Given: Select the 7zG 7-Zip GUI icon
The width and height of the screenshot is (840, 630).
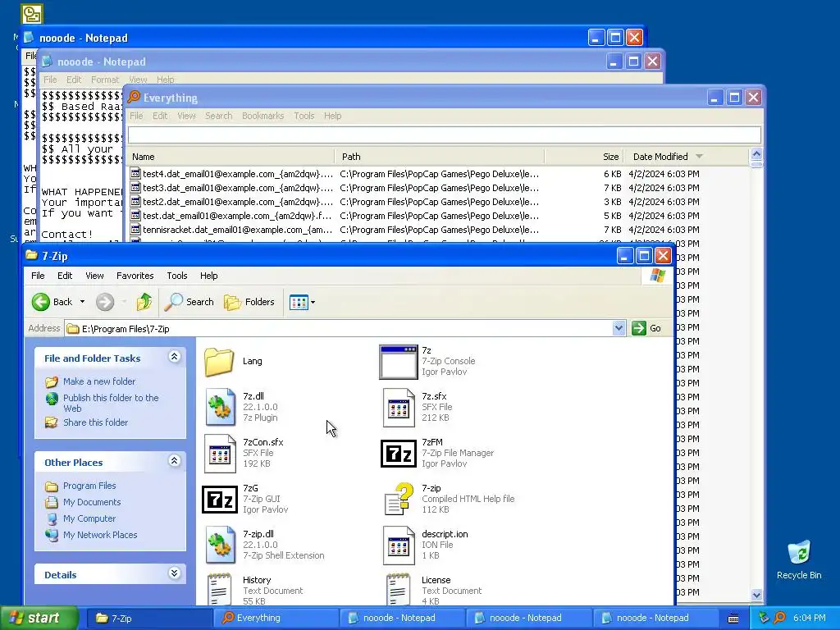Looking at the screenshot, I should (220, 500).
